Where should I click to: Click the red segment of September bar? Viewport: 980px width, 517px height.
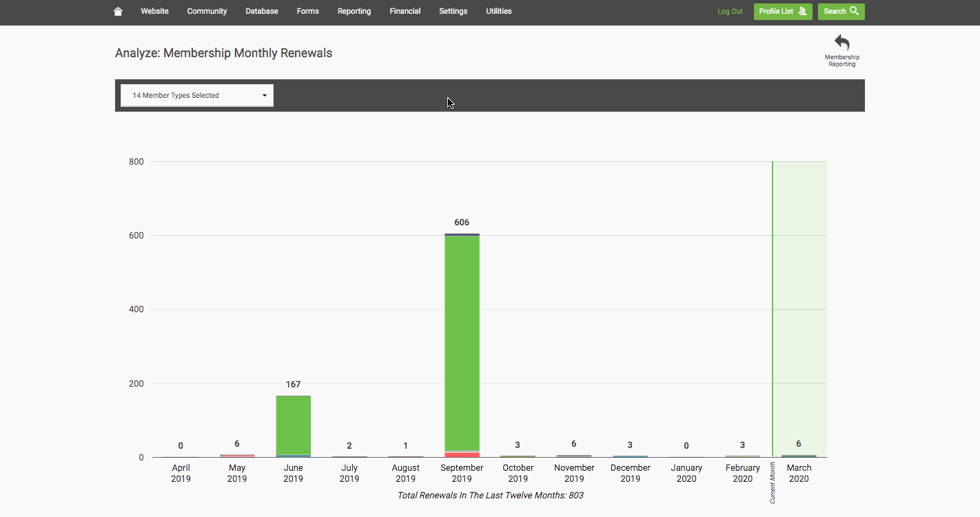(462, 455)
